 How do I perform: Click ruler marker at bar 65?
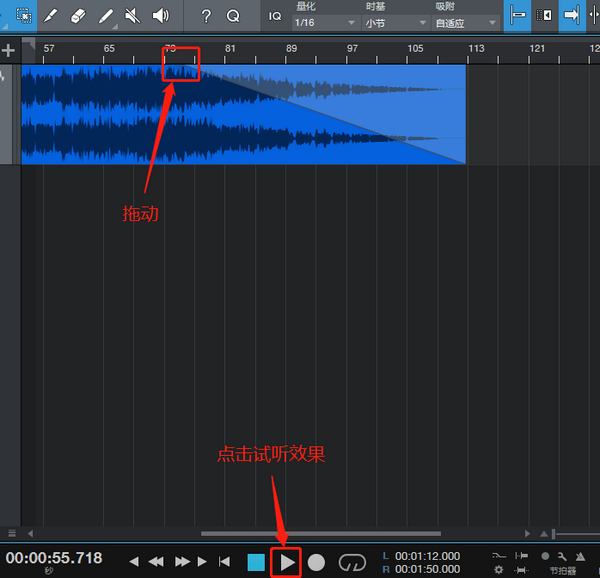(109, 49)
